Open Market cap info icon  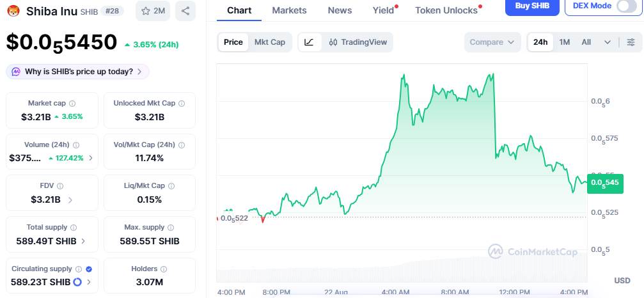[x=72, y=104]
